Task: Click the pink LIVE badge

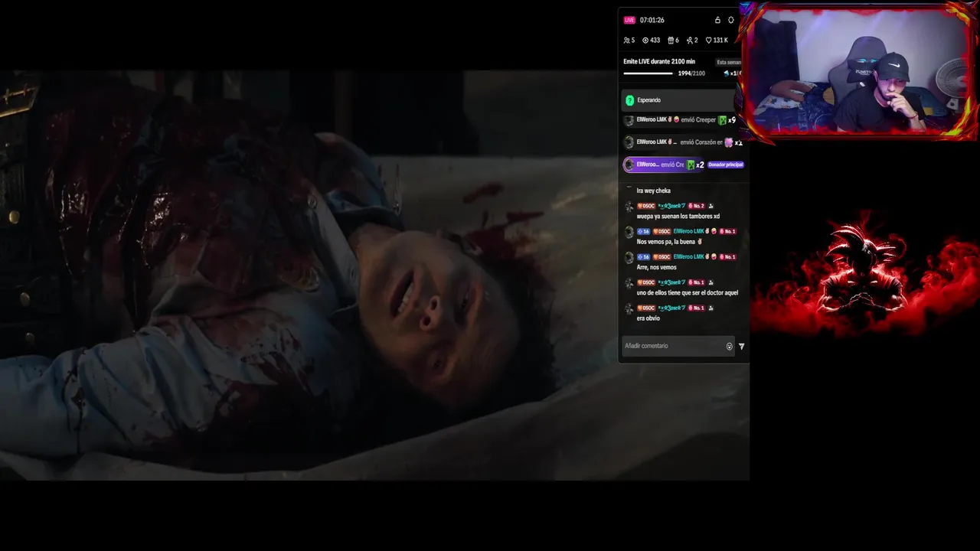Action: click(x=629, y=20)
